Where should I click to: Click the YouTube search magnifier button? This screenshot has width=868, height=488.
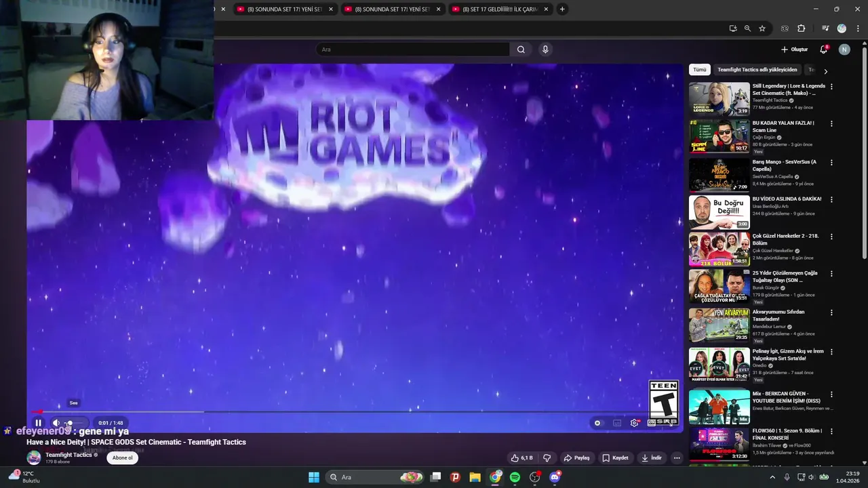(x=521, y=49)
